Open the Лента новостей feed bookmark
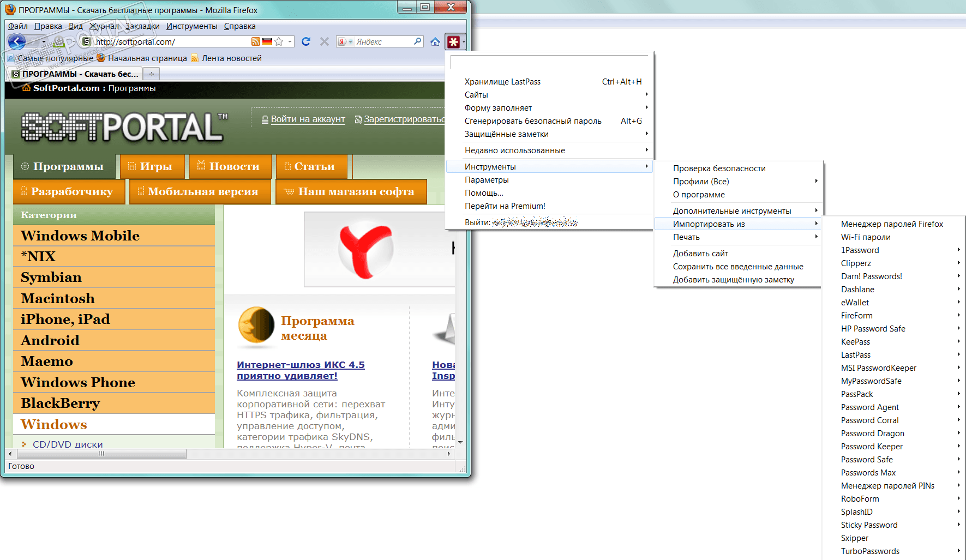Image resolution: width=966 pixels, height=560 pixels. point(226,58)
